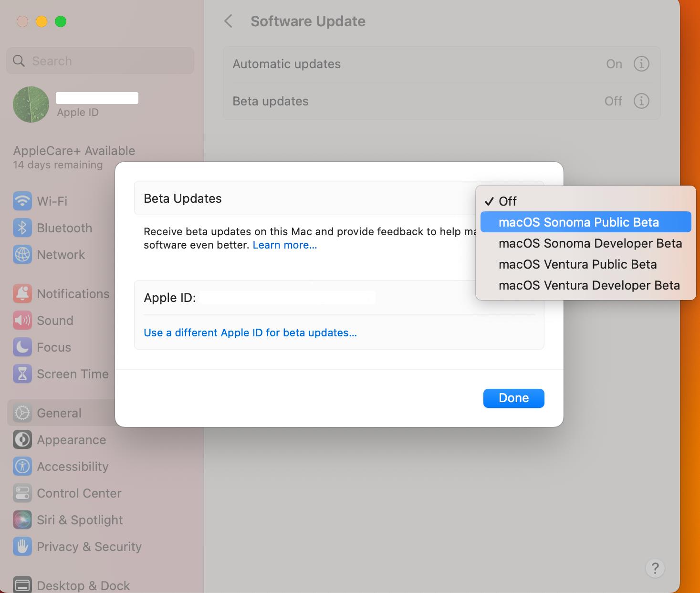Select the Siri & Spotlight icon
Viewport: 700px width, 593px height.
tap(22, 520)
